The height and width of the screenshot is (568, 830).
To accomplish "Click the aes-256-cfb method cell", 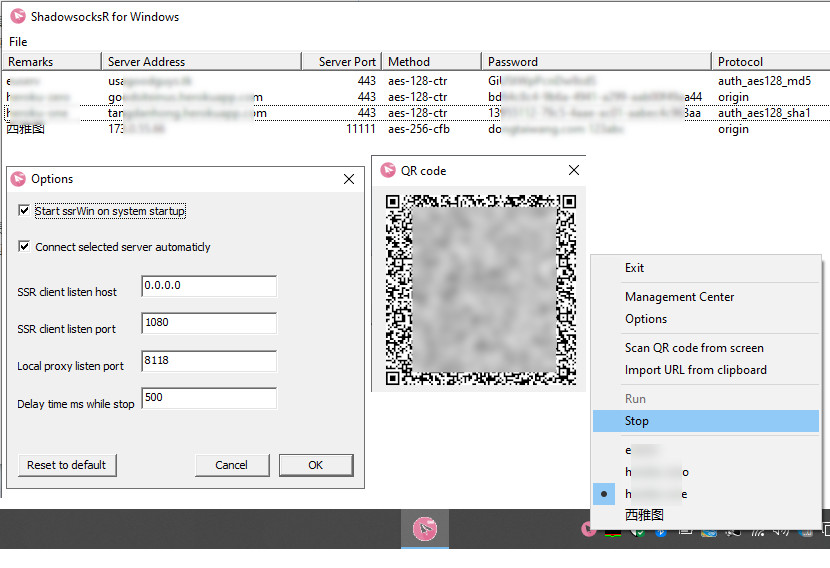I will click(x=419, y=129).
